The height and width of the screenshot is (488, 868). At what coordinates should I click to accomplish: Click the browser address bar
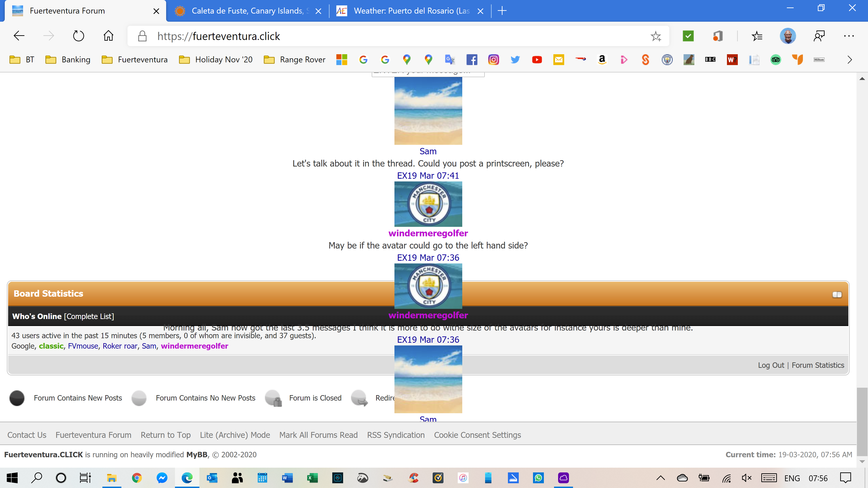(387, 36)
